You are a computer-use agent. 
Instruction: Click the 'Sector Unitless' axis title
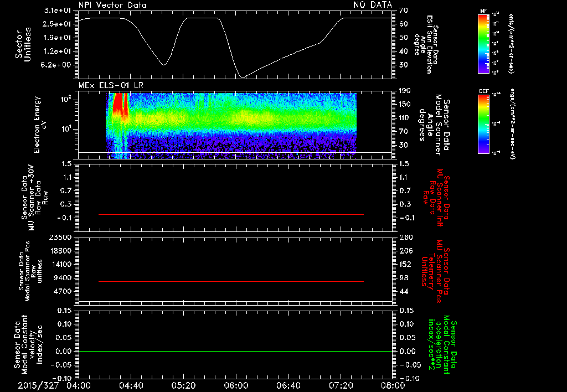pyautogui.click(x=23, y=44)
